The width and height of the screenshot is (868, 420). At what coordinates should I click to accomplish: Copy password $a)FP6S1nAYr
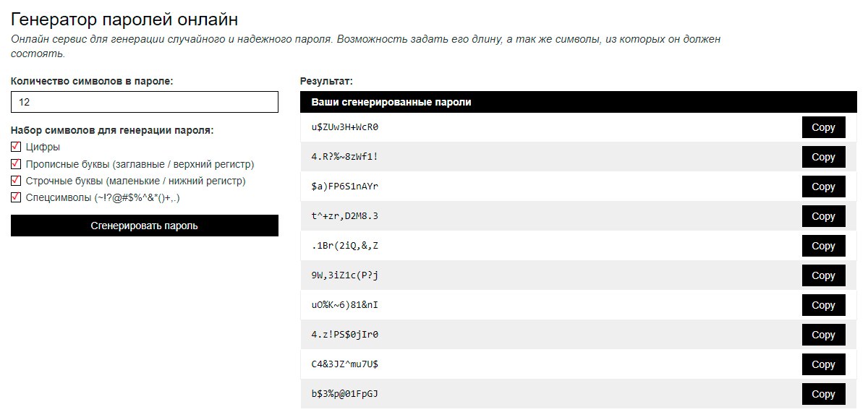click(823, 187)
